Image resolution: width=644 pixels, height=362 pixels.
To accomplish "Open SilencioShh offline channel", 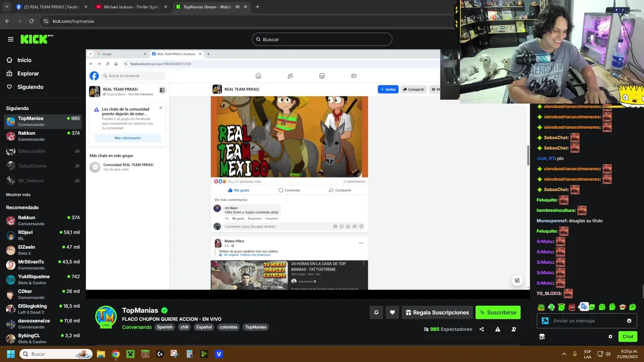I will (x=43, y=151).
